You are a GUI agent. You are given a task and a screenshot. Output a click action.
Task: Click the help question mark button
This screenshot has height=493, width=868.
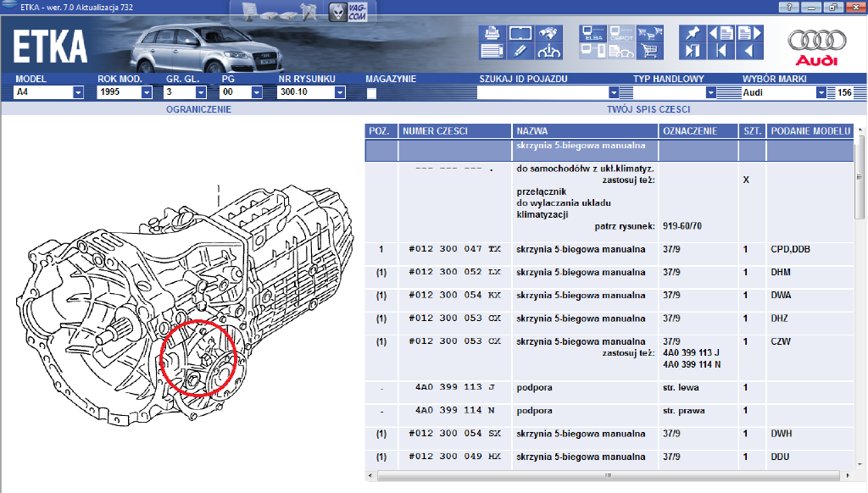click(789, 7)
